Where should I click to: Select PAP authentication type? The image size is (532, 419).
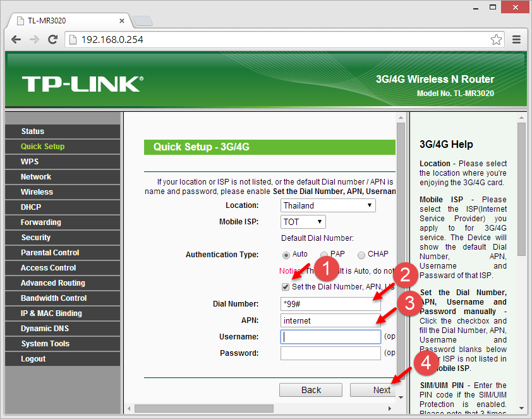click(324, 255)
